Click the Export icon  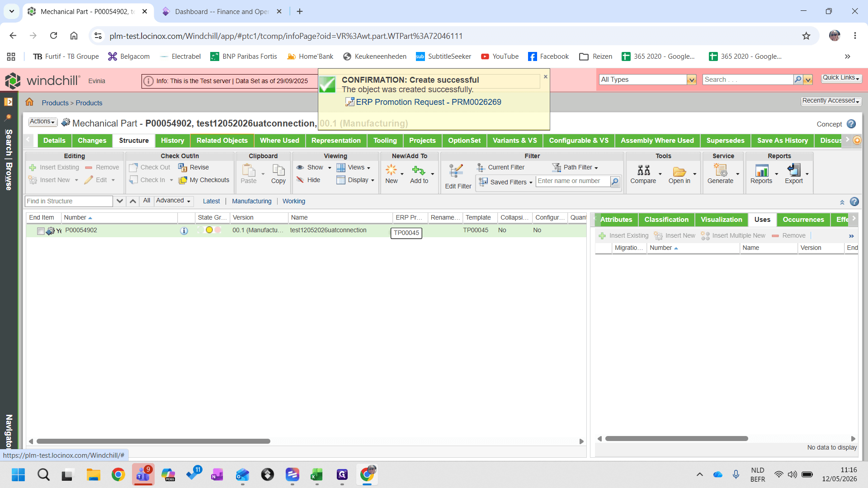(x=794, y=170)
